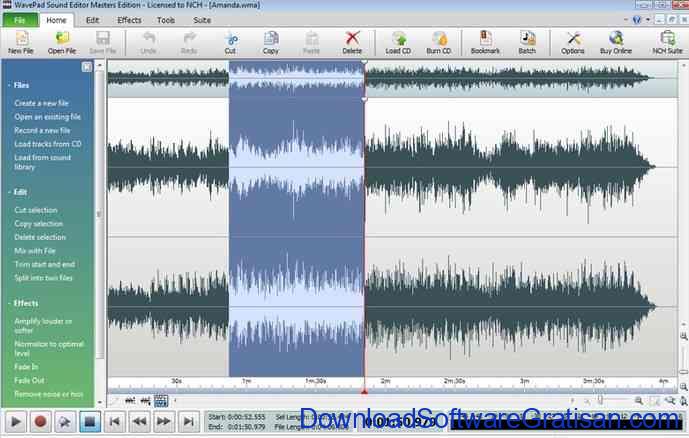Click the Redo toolbar icon
This screenshot has height=438, width=689.
pos(189,43)
